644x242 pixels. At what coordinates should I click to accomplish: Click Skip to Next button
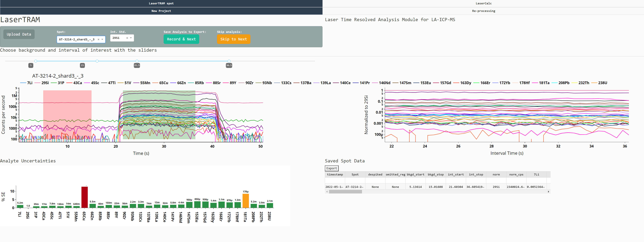click(233, 39)
